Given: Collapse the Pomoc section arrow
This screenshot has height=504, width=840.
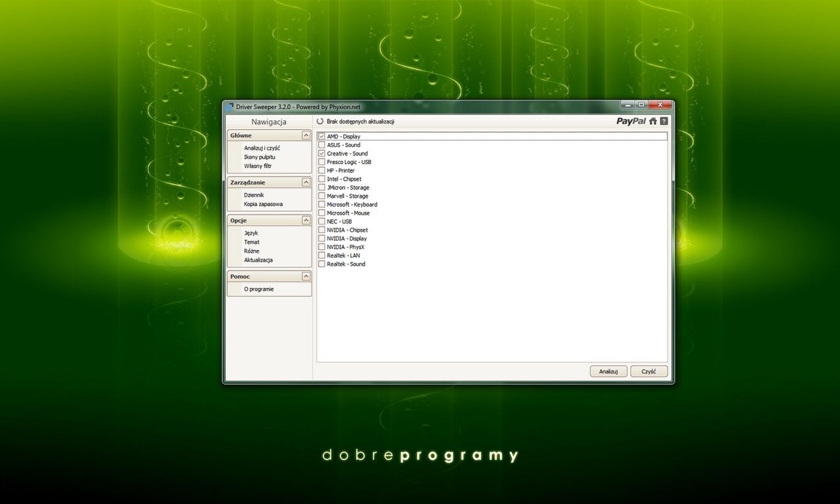Looking at the screenshot, I should point(306,276).
